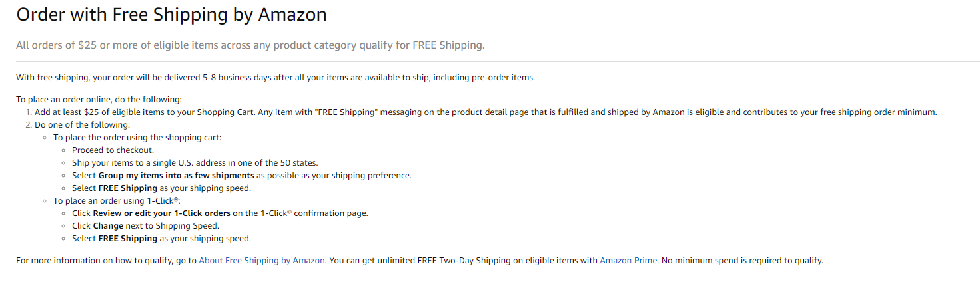Follow the Amazon Prime link
This screenshot has height=284, width=980.
pos(628,261)
